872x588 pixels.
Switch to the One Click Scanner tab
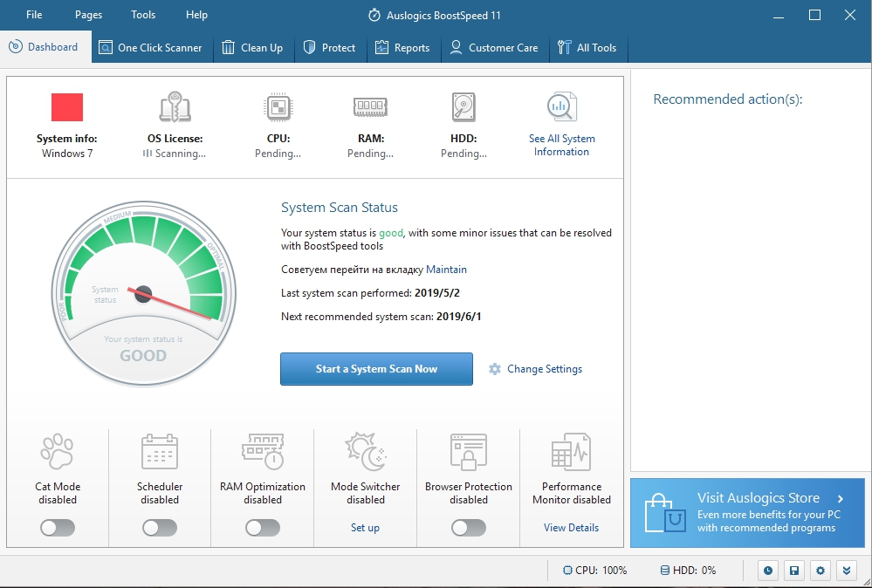[x=153, y=48]
